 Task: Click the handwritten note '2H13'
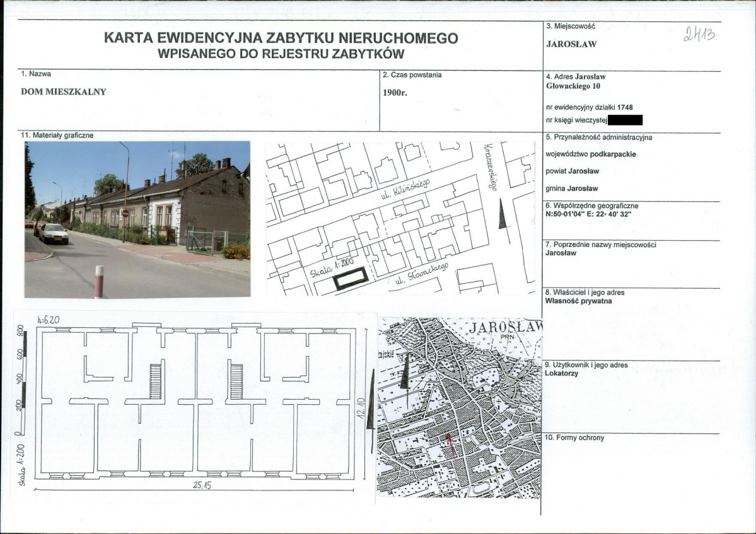tap(699, 34)
